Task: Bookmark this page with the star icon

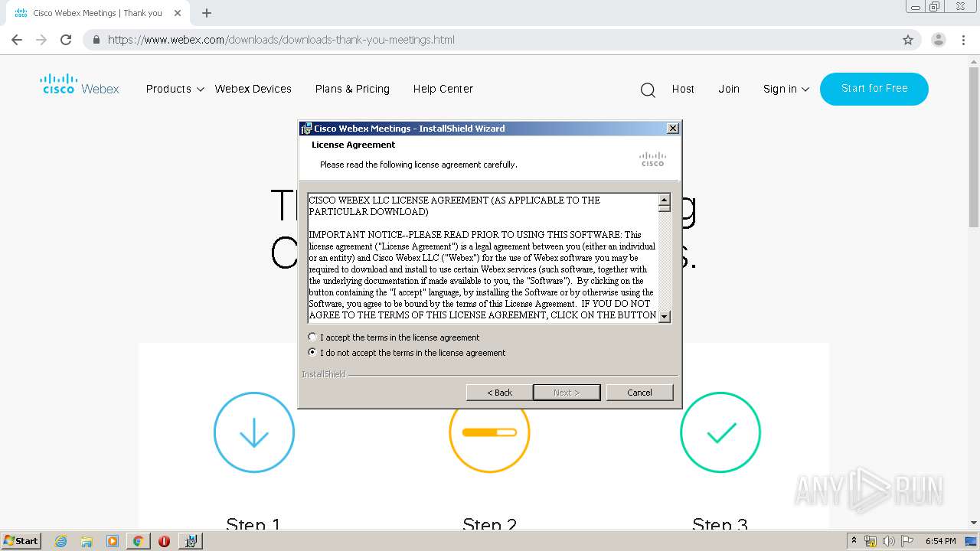Action: pos(908,40)
